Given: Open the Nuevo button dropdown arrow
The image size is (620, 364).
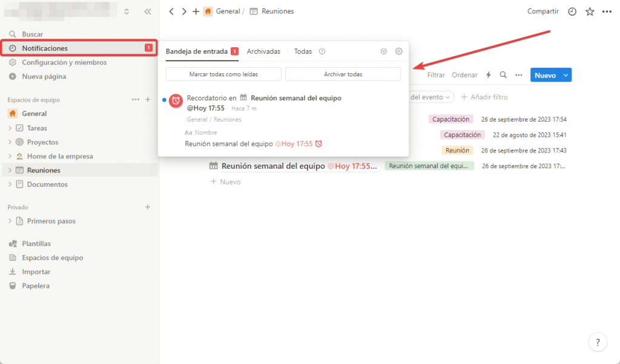Looking at the screenshot, I should coord(565,74).
